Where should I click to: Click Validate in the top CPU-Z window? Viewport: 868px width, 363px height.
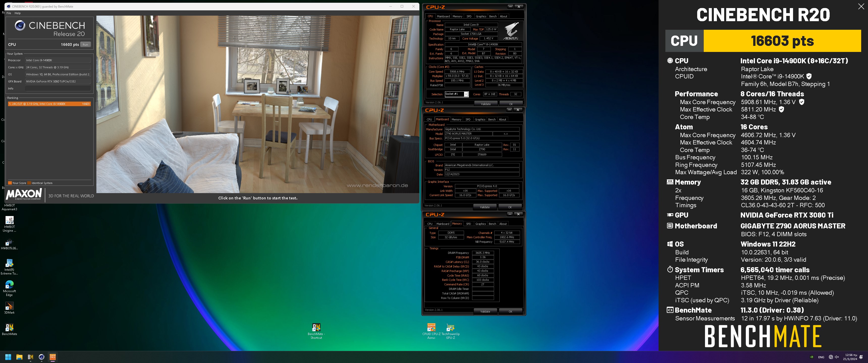pos(485,104)
